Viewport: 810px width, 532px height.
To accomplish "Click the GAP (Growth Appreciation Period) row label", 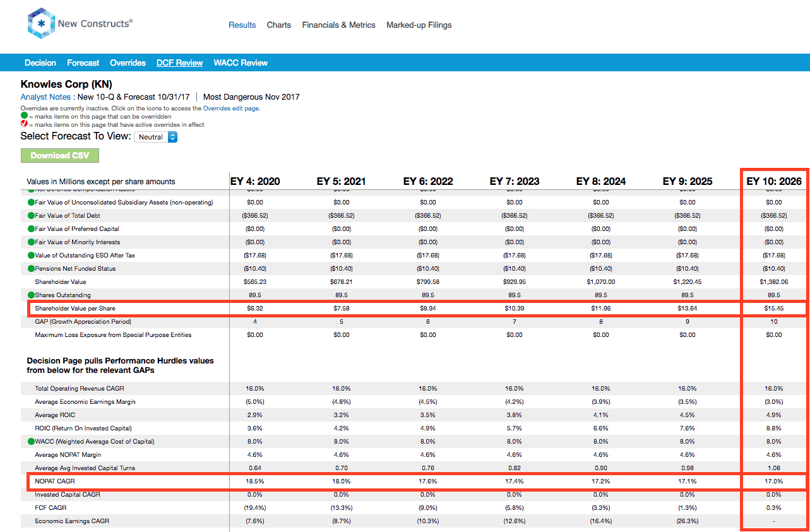I will pyautogui.click(x=83, y=322).
